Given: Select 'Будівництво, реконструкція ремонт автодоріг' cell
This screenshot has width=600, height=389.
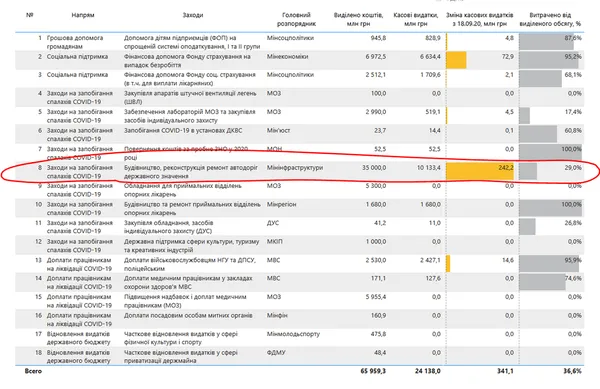Looking at the screenshot, I should click(x=191, y=172).
